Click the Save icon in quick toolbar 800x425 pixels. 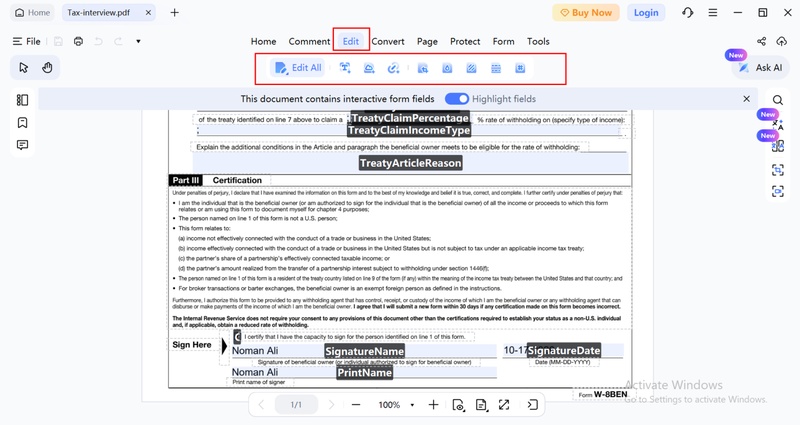point(58,41)
